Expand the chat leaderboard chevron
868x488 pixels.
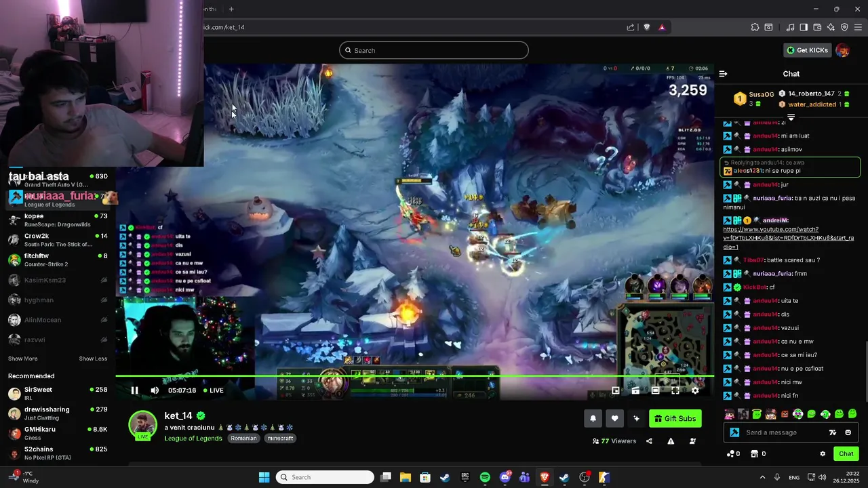tap(791, 117)
